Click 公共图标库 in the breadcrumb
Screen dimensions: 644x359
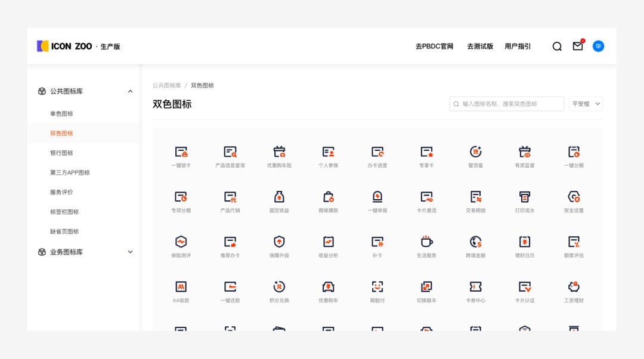166,85
